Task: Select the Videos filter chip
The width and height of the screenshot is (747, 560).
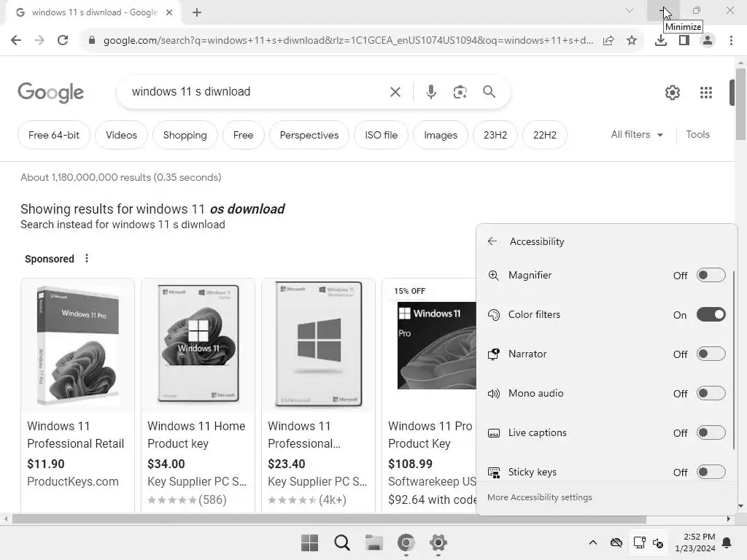Action: point(122,135)
